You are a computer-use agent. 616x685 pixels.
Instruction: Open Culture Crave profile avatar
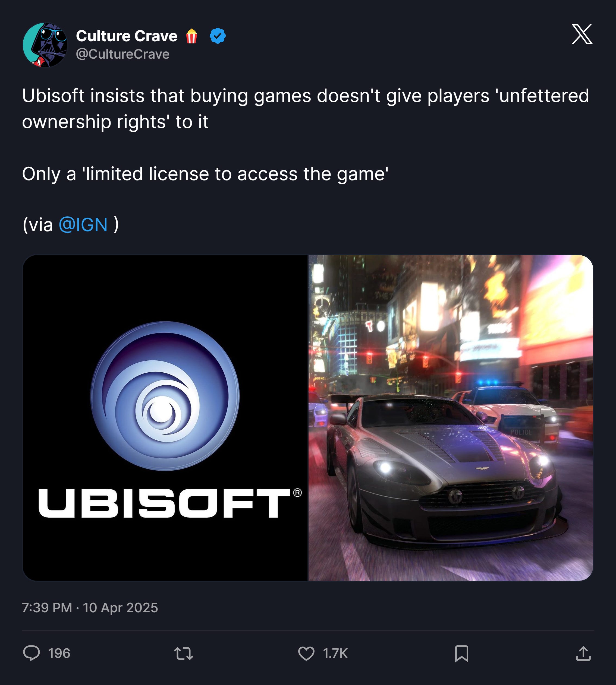tap(45, 45)
